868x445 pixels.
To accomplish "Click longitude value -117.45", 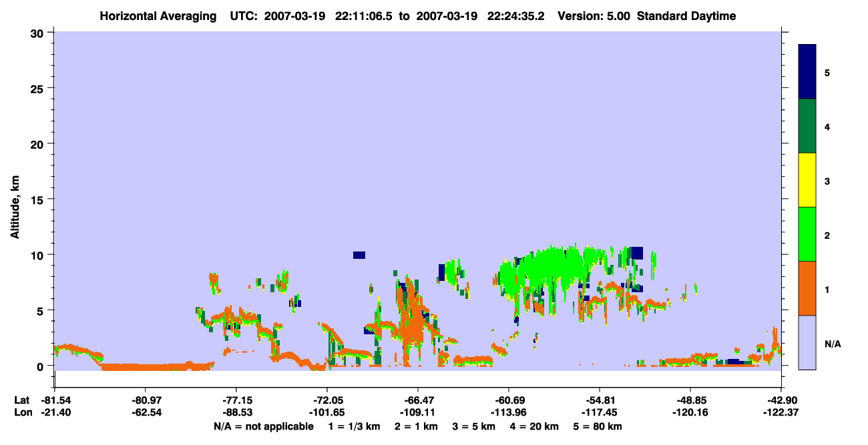I will tap(599, 412).
